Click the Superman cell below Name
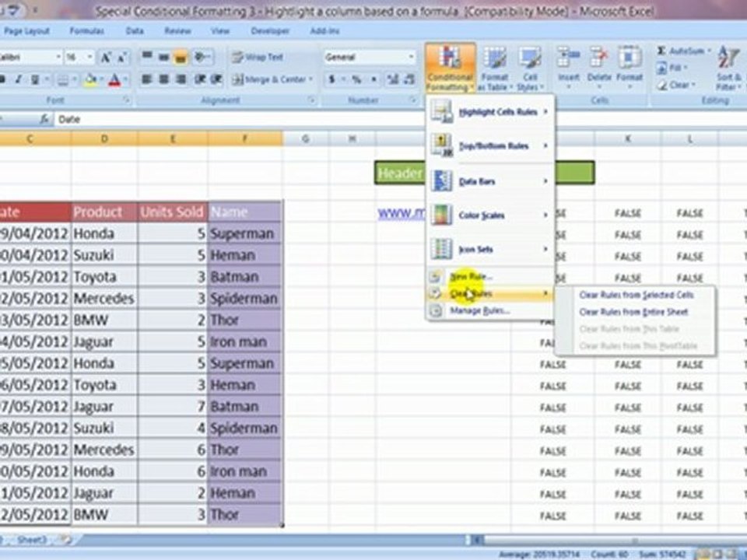Screen dimensions: 747x560 click(x=245, y=233)
